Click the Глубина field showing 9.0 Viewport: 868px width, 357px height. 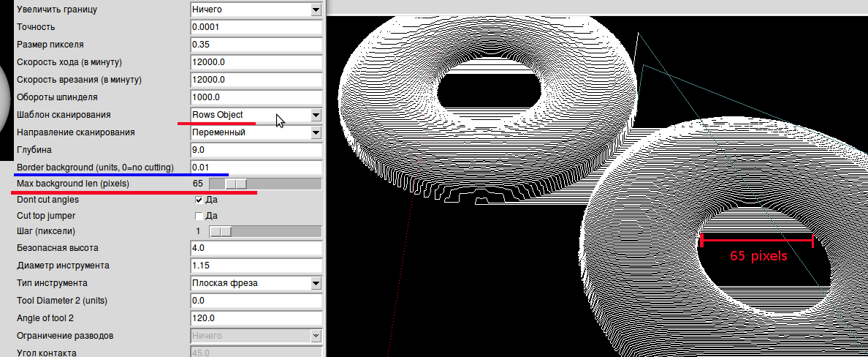click(256, 150)
